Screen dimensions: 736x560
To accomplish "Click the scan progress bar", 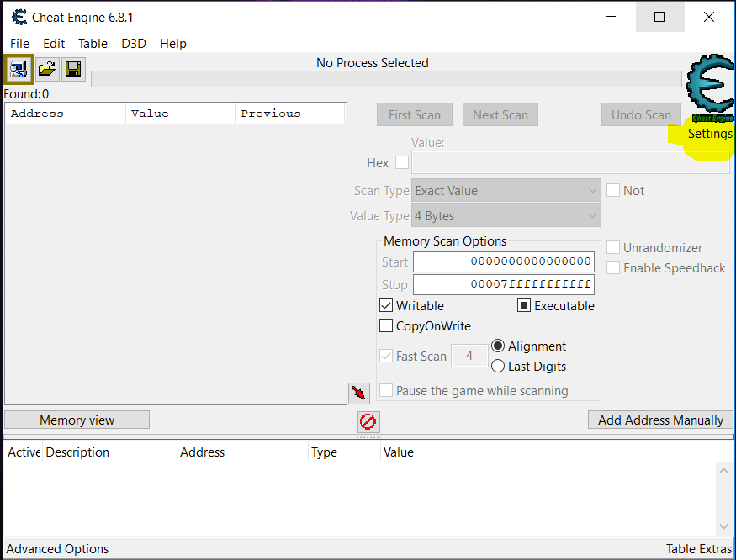I will tap(386, 79).
